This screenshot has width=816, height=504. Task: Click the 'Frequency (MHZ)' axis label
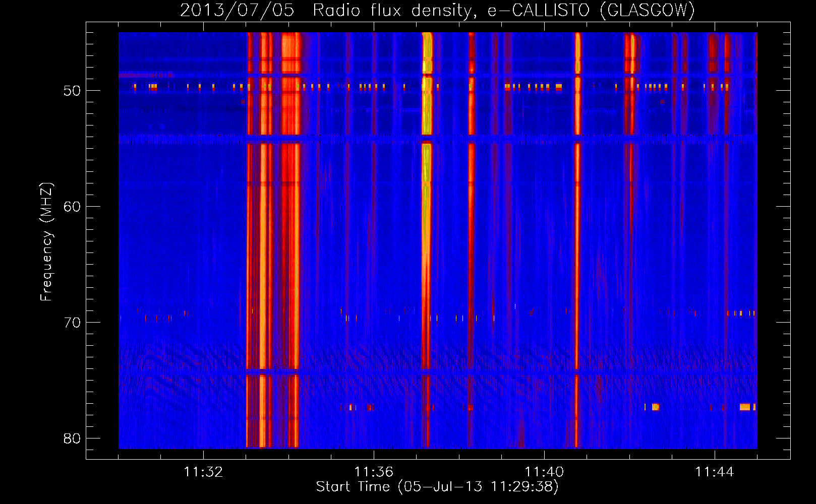46,242
